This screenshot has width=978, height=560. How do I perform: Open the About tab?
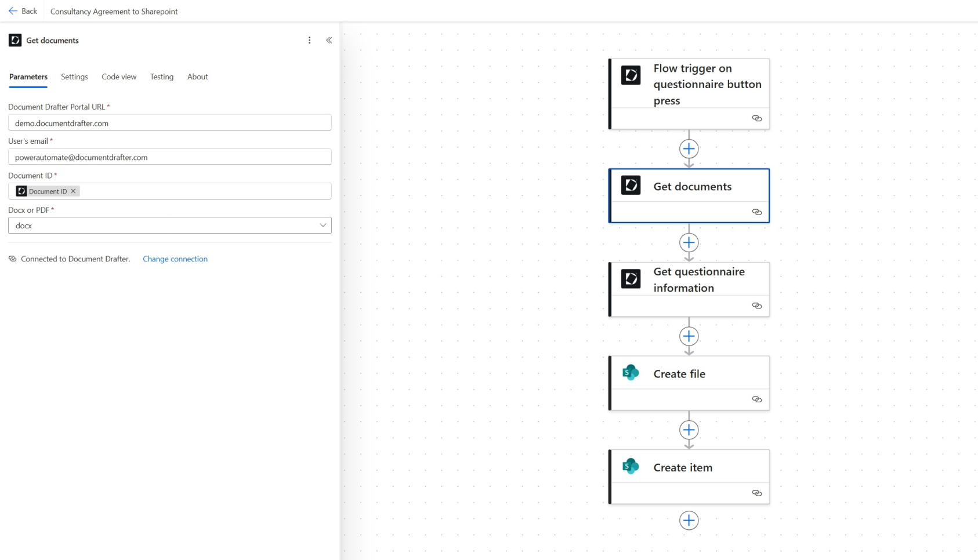pyautogui.click(x=197, y=77)
